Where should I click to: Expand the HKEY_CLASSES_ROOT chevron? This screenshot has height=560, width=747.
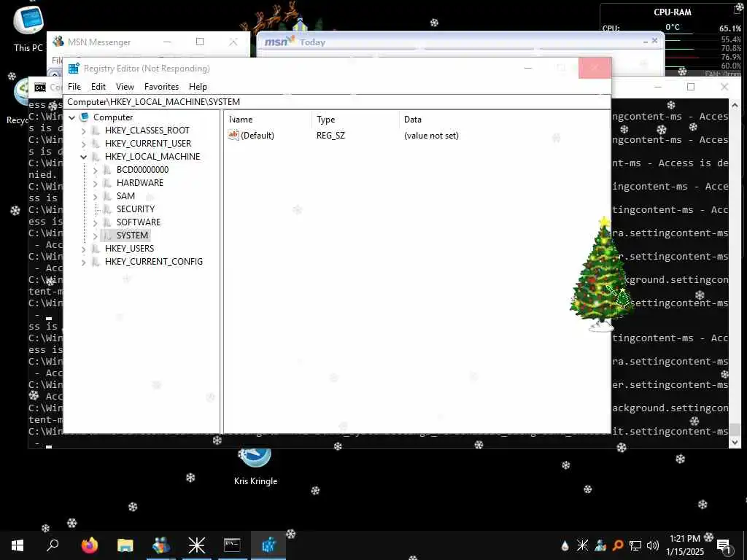point(83,131)
